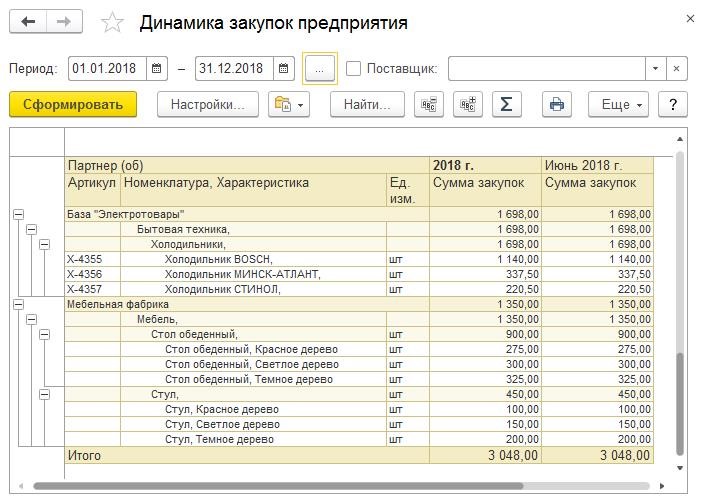
Task: Select article cell X-4355
Action: (x=93, y=259)
